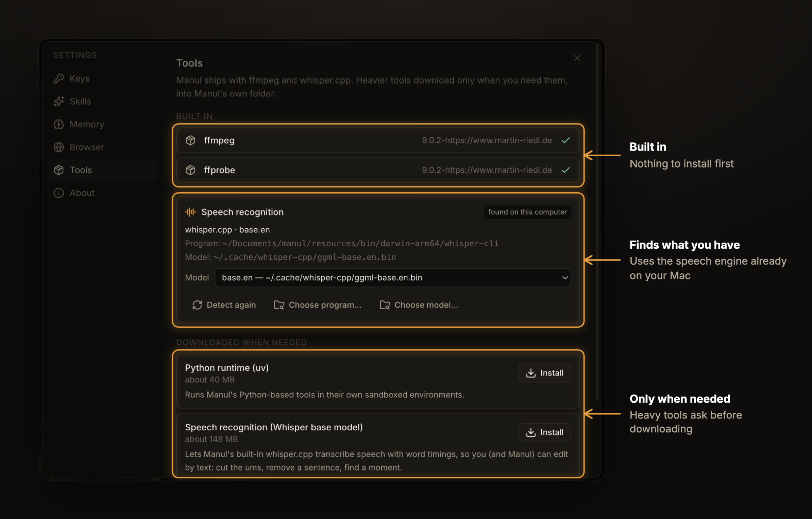Viewport: 812px width, 519px height.
Task: Open the Model dropdown showing base.en
Action: pyautogui.click(x=393, y=278)
